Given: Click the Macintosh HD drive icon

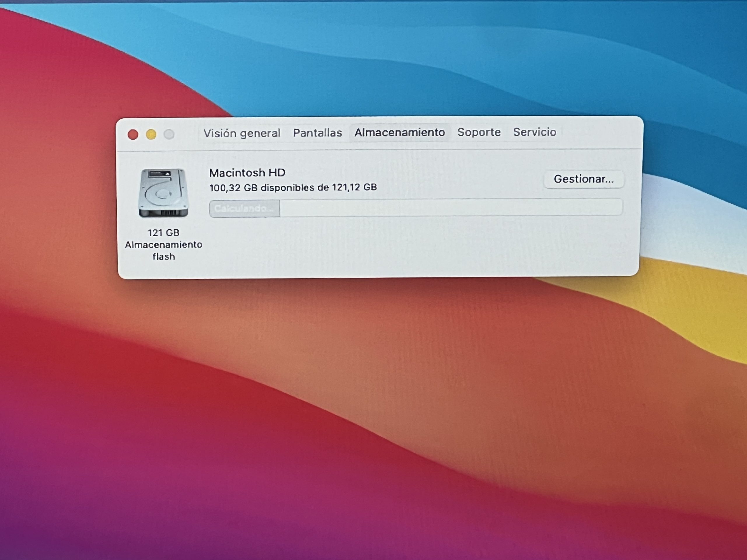Looking at the screenshot, I should (x=163, y=193).
